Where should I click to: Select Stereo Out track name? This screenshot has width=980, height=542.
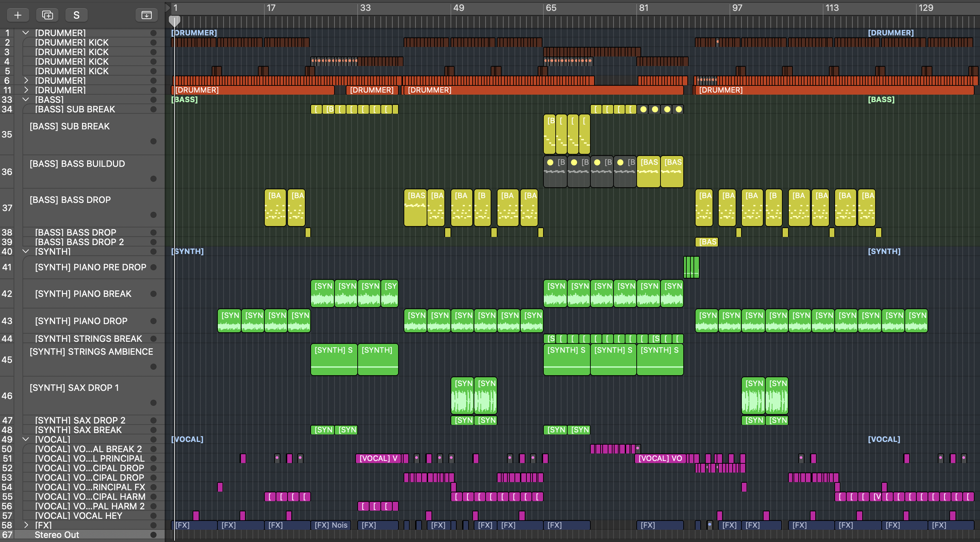click(x=57, y=535)
